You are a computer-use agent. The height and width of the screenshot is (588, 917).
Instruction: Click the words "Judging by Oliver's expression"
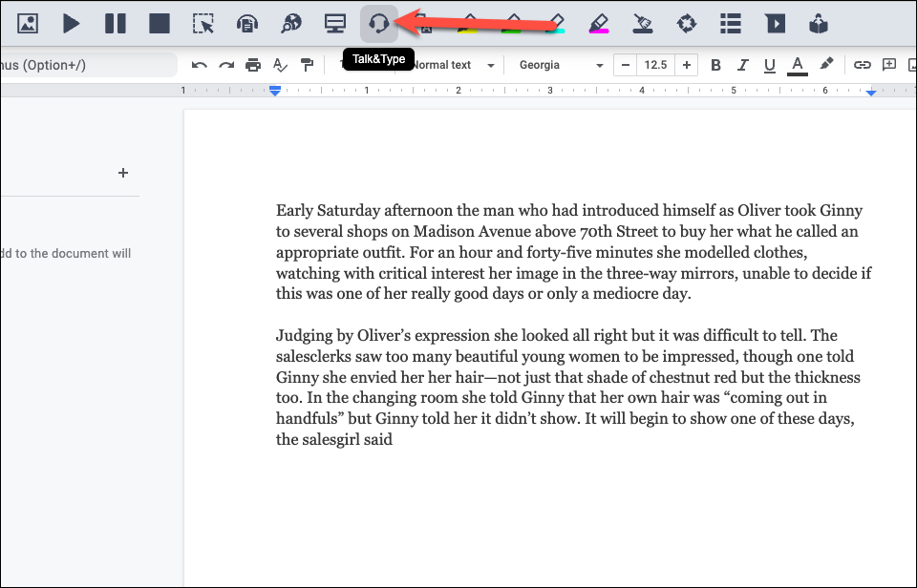click(x=382, y=335)
